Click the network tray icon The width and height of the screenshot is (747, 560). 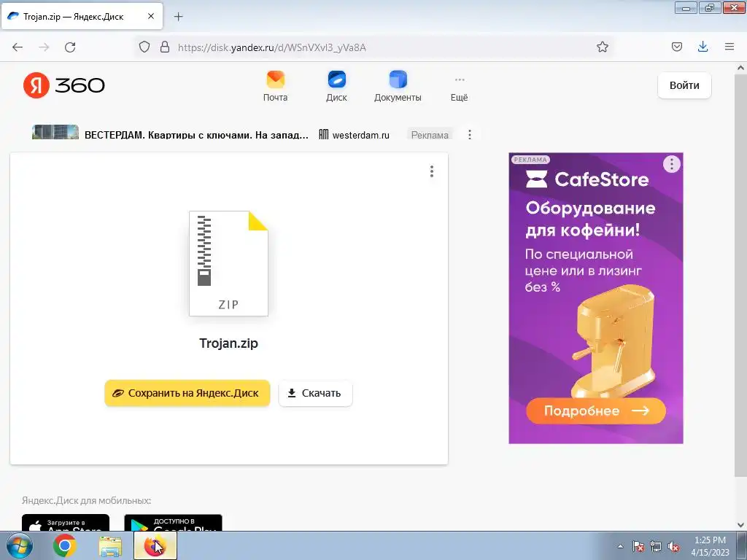point(656,546)
